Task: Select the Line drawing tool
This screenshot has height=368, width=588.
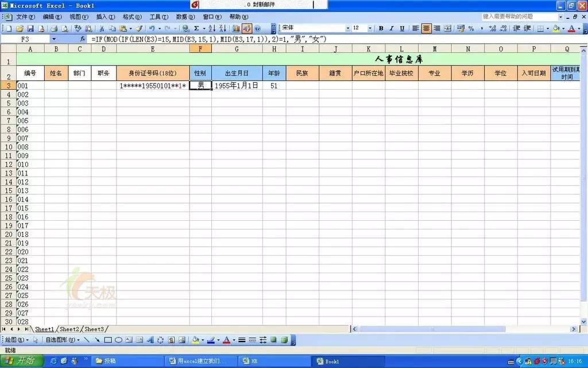Action: [87, 340]
